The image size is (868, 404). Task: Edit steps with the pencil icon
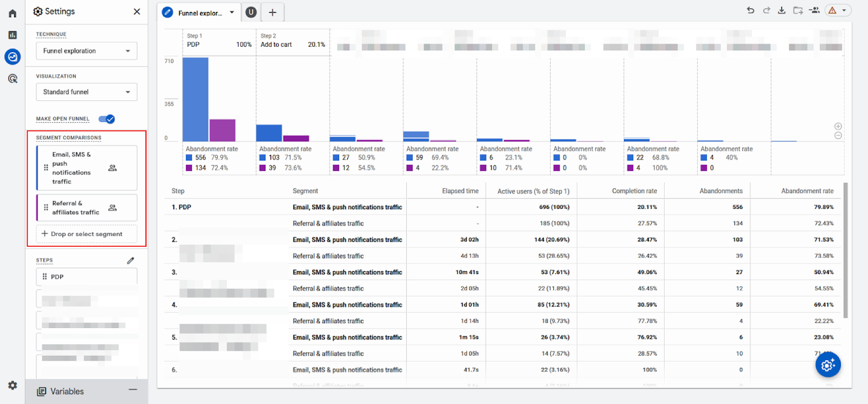[x=131, y=261]
